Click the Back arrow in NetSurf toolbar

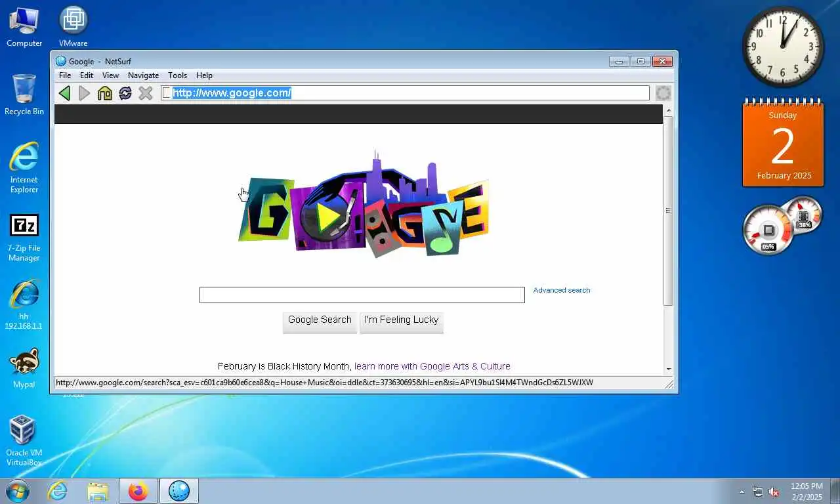tap(64, 93)
